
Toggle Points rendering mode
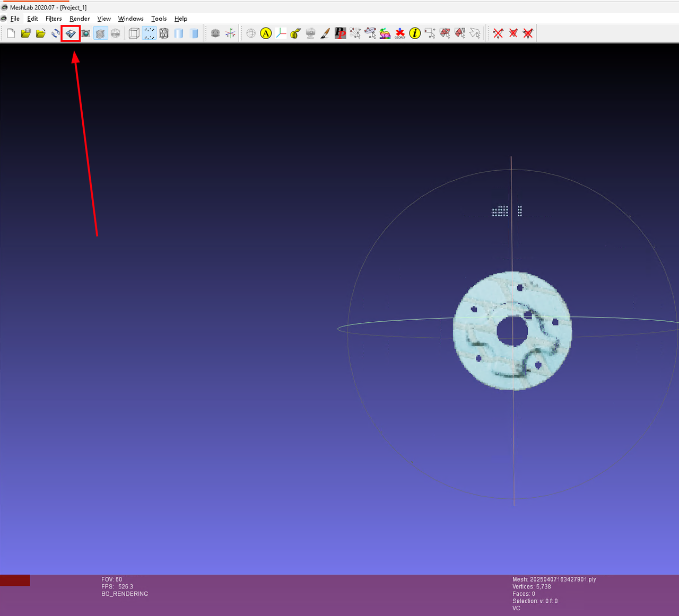coord(149,33)
